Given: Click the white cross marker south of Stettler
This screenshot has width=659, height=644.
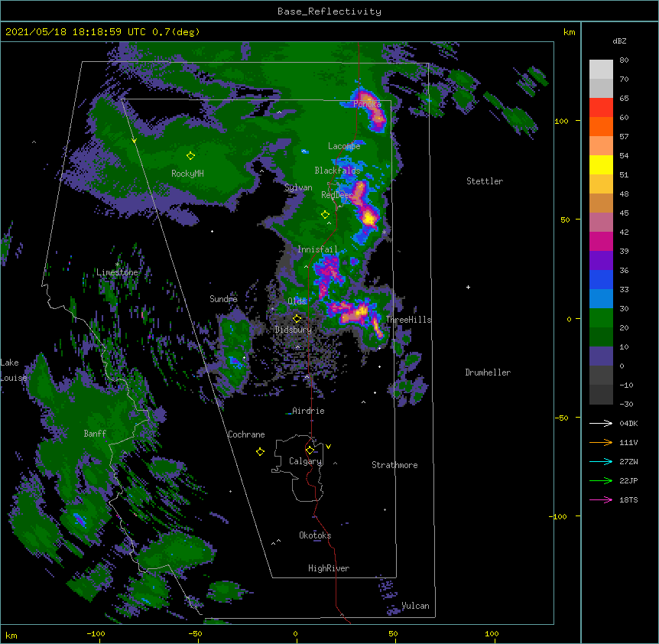Looking at the screenshot, I should [x=468, y=287].
